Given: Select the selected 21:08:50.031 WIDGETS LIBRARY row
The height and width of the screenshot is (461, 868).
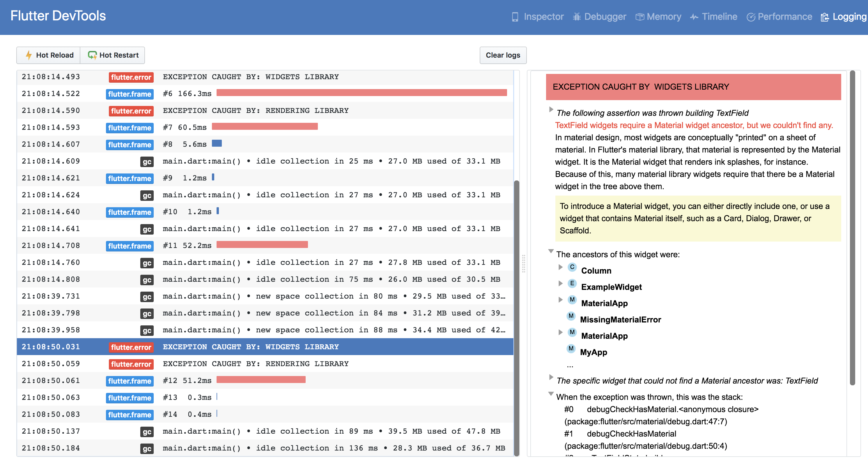Looking at the screenshot, I should coord(265,347).
